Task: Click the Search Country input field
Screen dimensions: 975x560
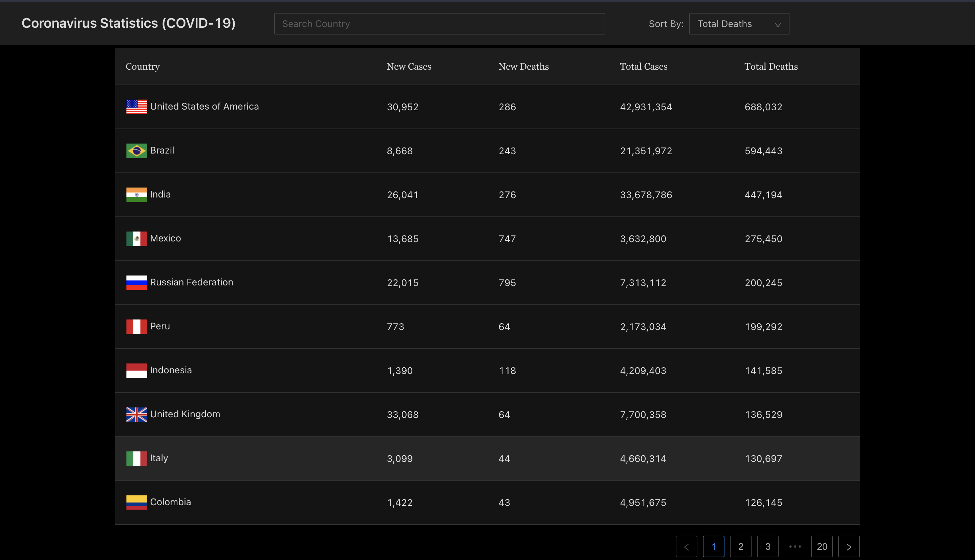Action: pos(439,24)
